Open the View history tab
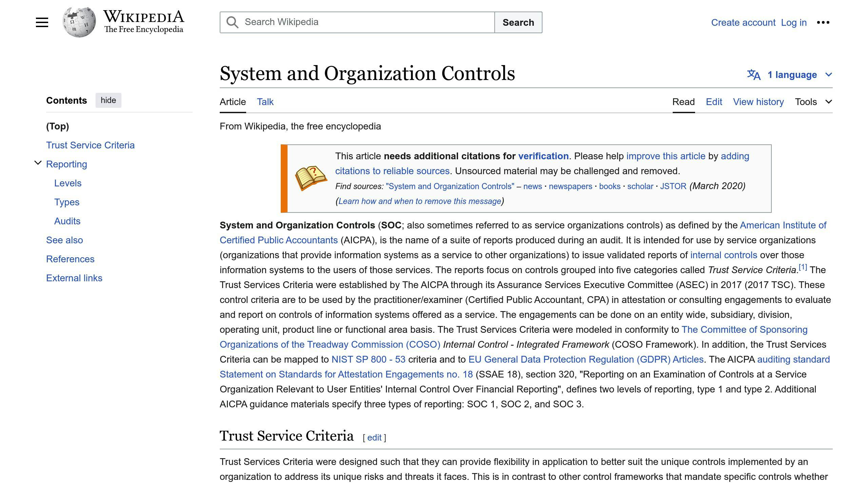The width and height of the screenshot is (868, 488). pos(758,102)
